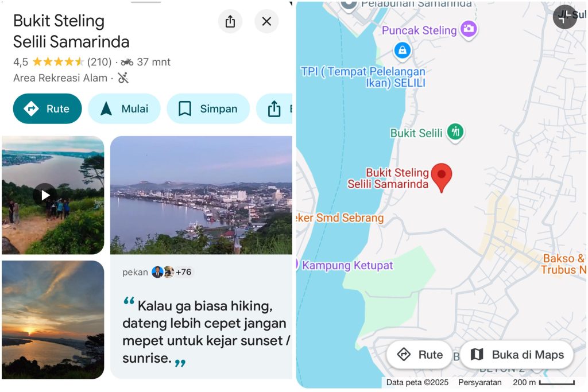This screenshot has height=392, width=588.
Task: Tap the reviewer avatars next to +76
Action: [163, 272]
